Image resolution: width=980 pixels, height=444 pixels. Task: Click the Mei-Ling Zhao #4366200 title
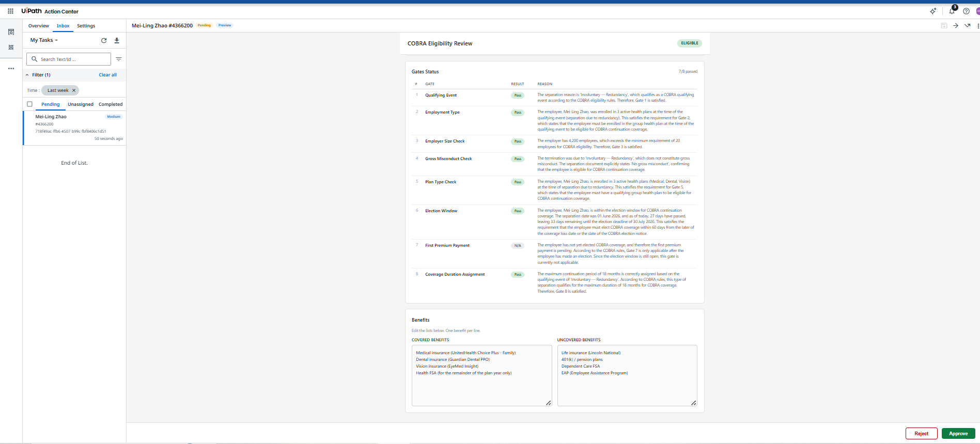[162, 25]
